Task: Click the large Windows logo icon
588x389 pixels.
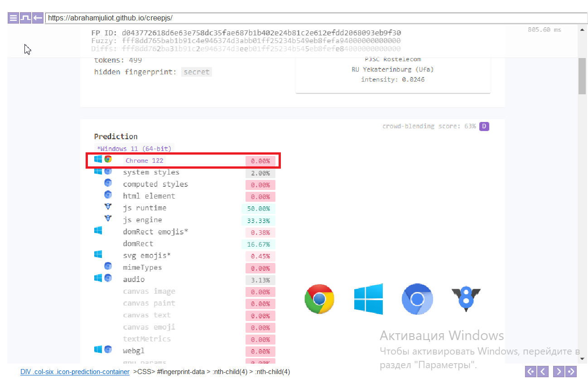Action: pos(368,299)
